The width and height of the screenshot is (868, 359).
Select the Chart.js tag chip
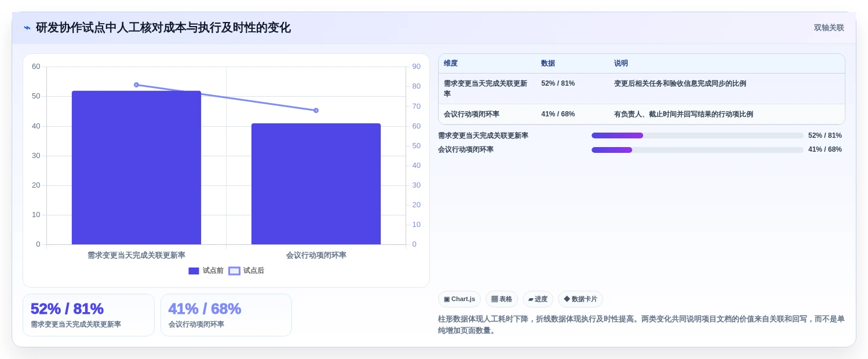point(459,299)
